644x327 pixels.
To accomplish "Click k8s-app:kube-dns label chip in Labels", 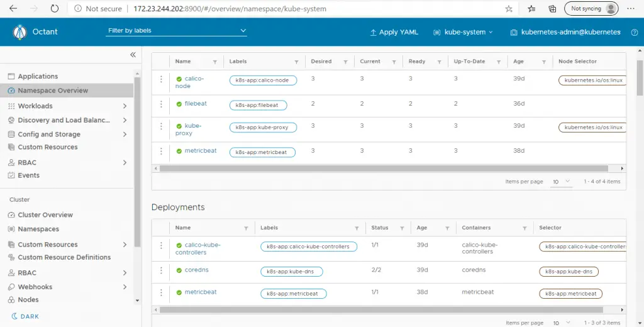I will [292, 272].
